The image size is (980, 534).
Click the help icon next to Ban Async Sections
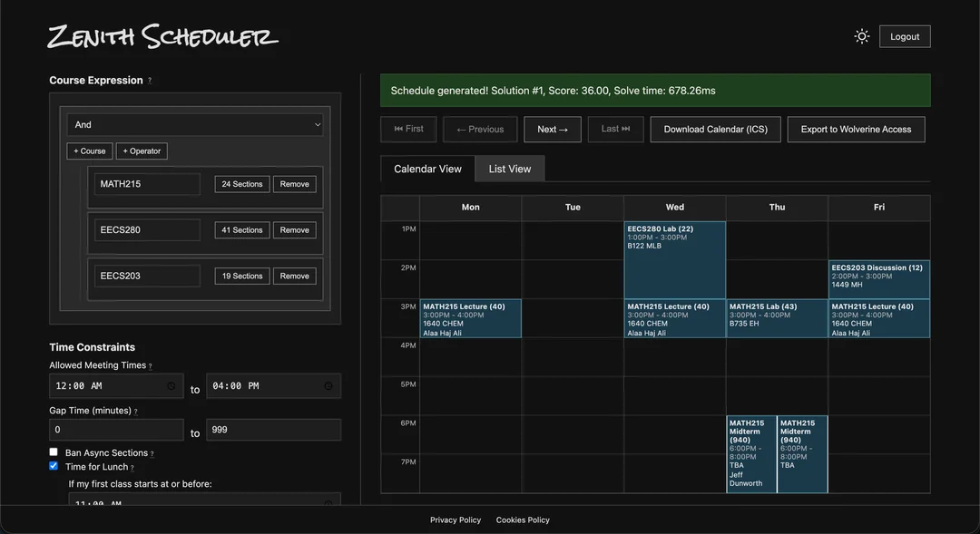[x=152, y=452]
